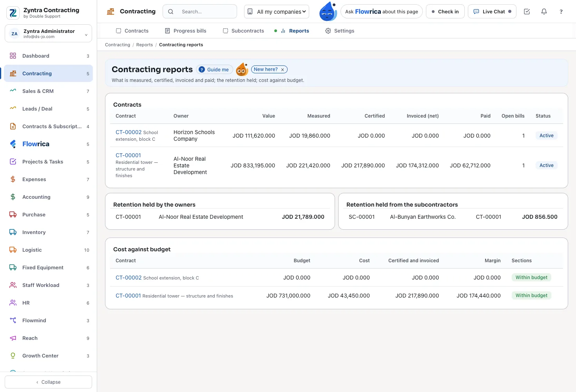Open the help question mark
This screenshot has height=392, width=576.
561,12
